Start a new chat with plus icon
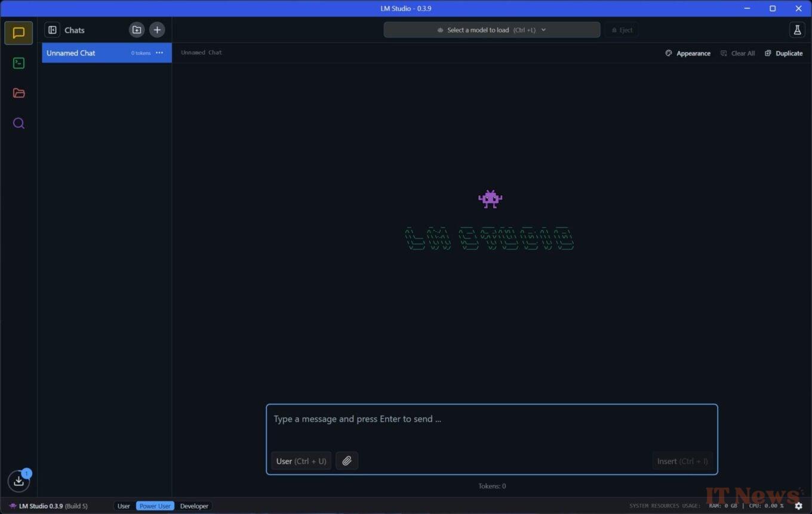The image size is (812, 514). click(x=157, y=30)
